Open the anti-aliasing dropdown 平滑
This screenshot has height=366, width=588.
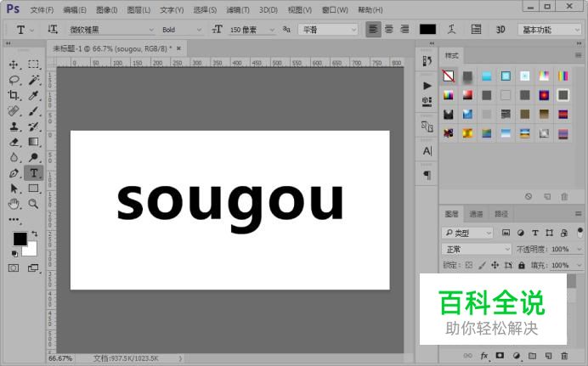point(328,30)
